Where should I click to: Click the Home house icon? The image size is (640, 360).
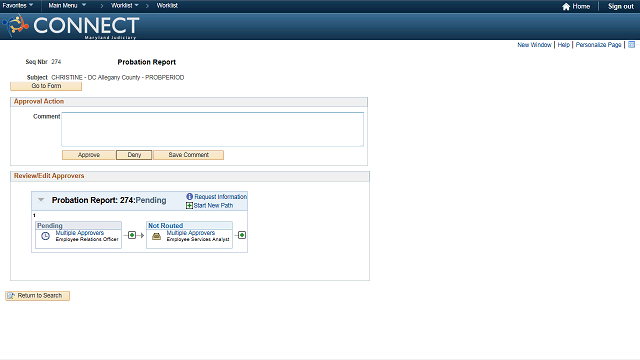pos(566,7)
